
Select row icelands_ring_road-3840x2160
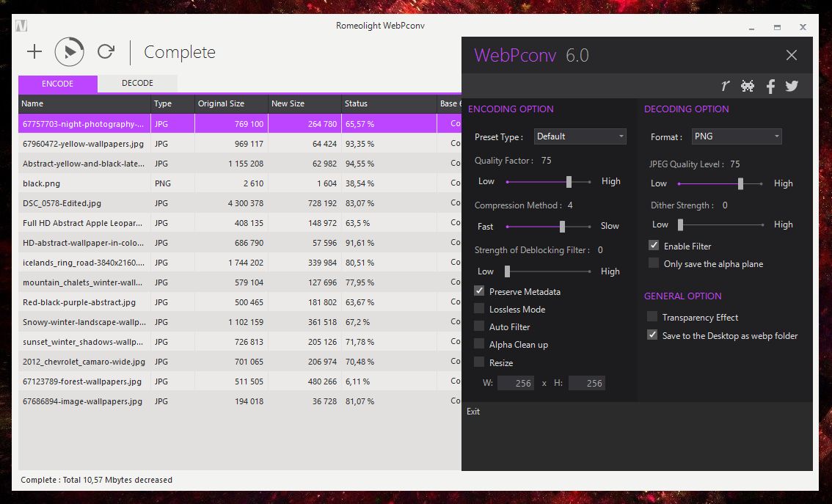(240, 263)
